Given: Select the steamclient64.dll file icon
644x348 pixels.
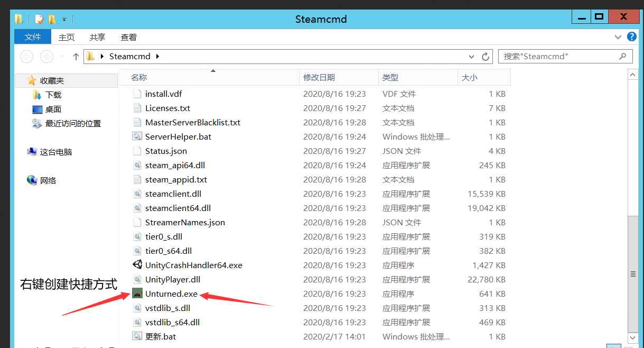Looking at the screenshot, I should pyautogui.click(x=137, y=208).
